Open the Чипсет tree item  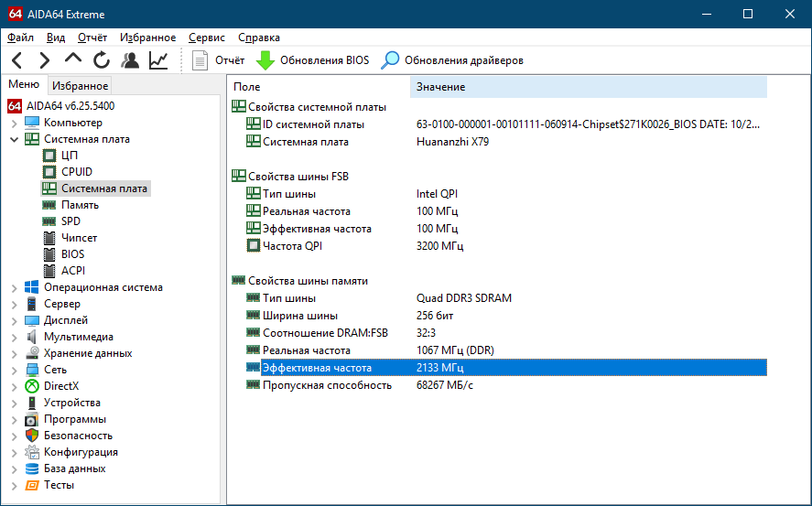(80, 238)
